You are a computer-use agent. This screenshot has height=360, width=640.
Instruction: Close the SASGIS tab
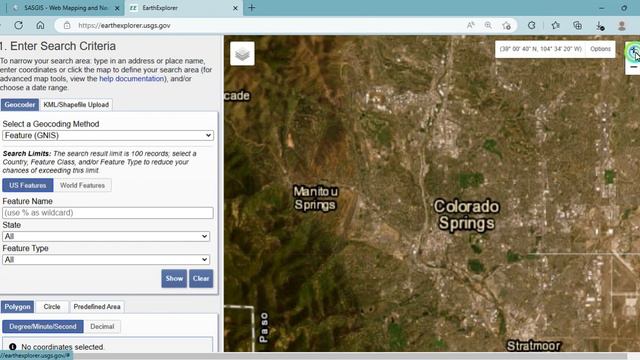tap(117, 8)
